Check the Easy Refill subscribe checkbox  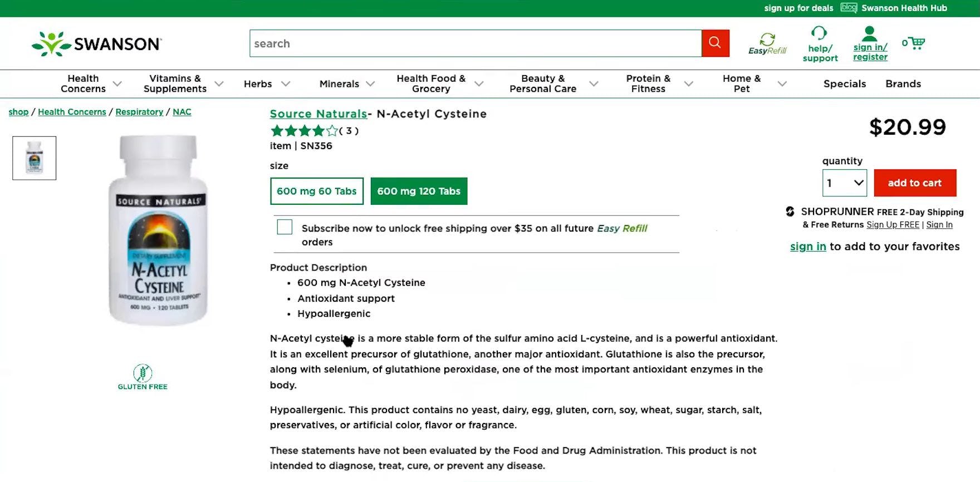coord(285,227)
